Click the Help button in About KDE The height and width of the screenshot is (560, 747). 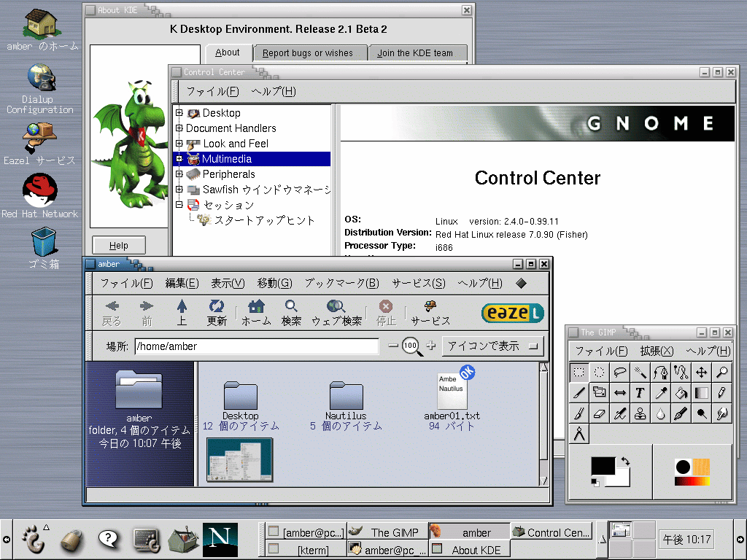[x=119, y=245]
